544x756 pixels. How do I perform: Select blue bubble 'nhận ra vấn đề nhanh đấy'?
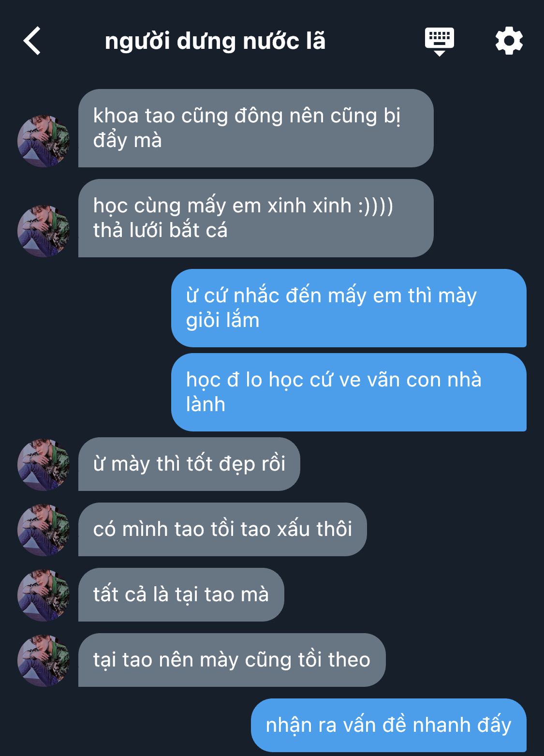point(388,726)
